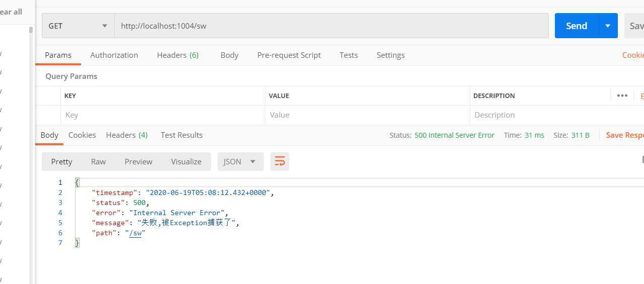Open the request Settings tab

[x=390, y=55]
